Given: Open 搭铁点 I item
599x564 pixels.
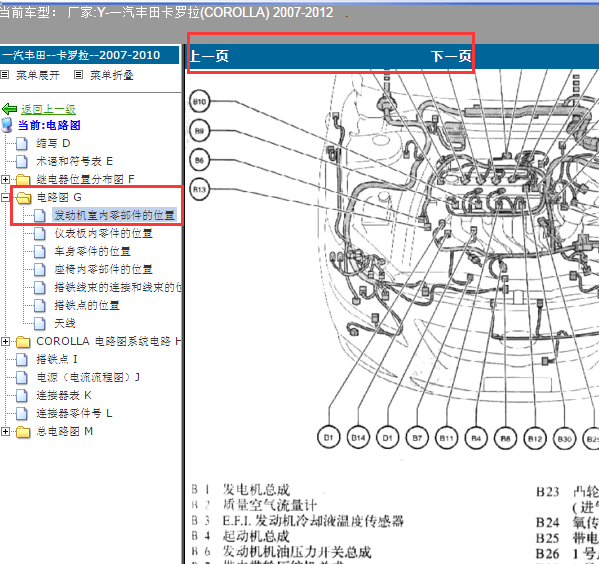Looking at the screenshot, I should 57,359.
